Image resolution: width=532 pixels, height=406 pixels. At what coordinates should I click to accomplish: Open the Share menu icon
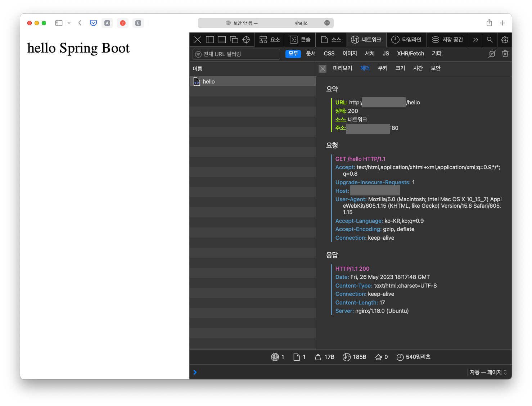pos(489,23)
